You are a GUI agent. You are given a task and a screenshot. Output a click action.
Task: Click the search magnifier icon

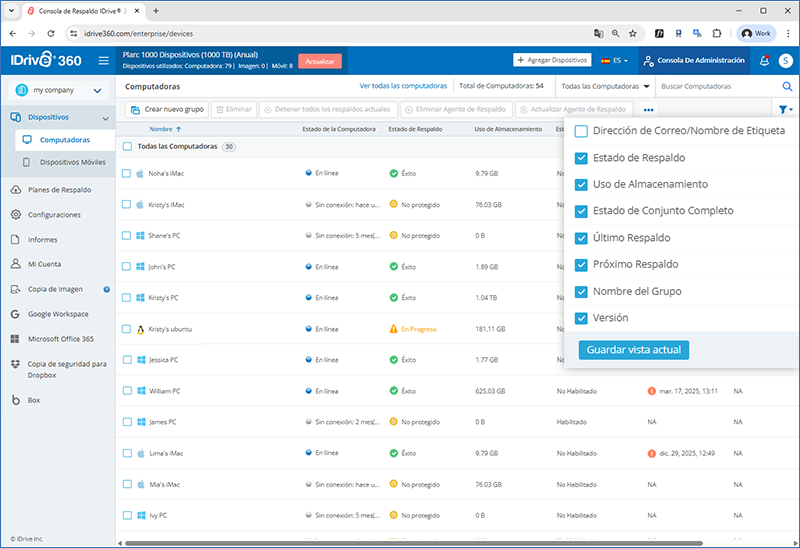[786, 87]
